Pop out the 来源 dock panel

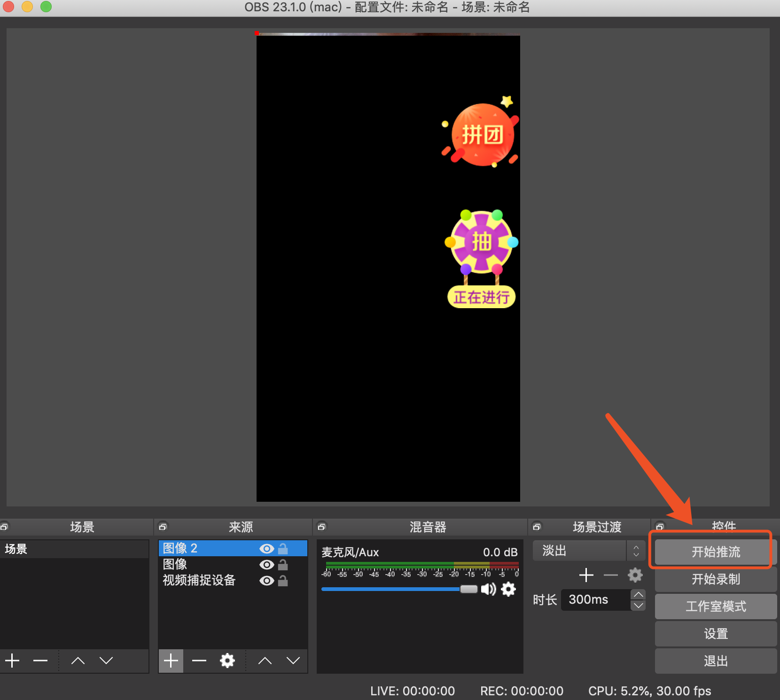point(163,527)
